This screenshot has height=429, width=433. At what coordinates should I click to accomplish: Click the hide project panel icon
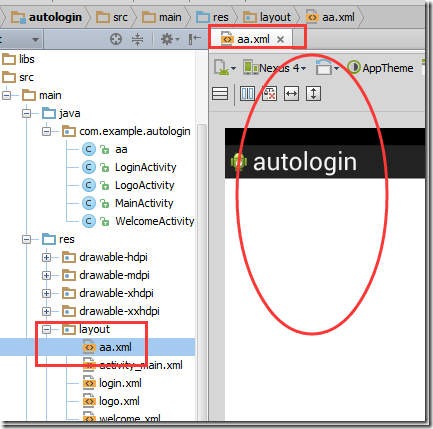194,39
